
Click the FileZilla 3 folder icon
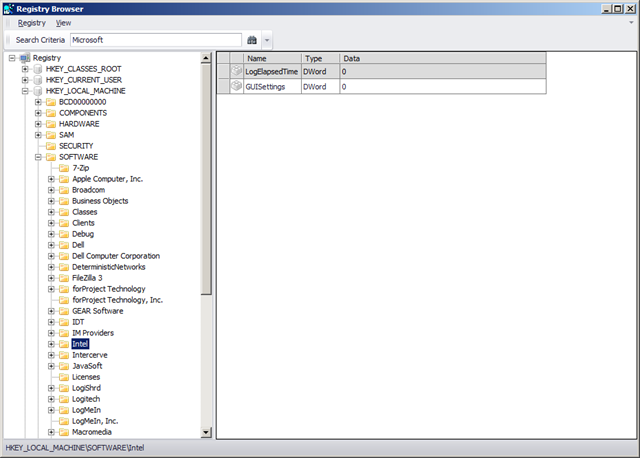64,278
